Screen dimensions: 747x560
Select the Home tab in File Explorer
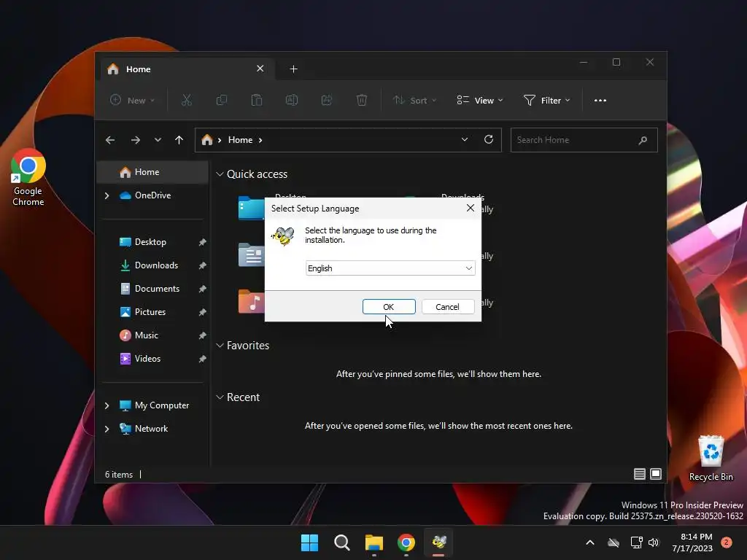coord(187,69)
